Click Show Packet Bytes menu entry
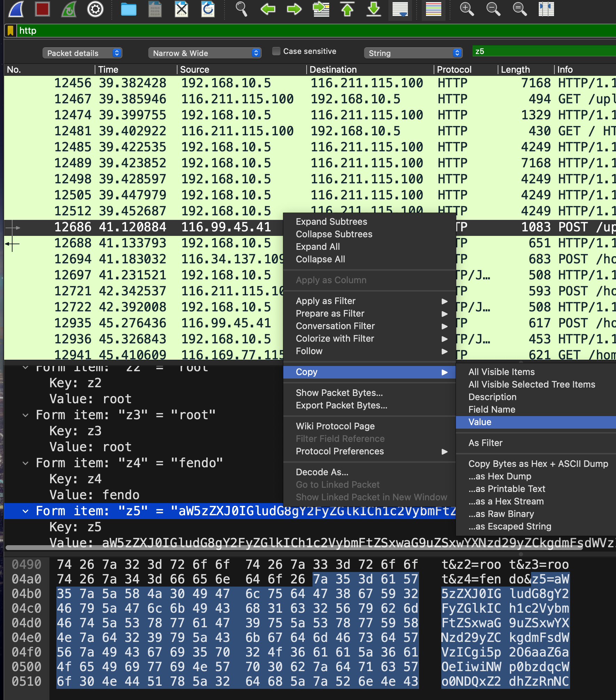This screenshot has width=616, height=700. [x=339, y=393]
